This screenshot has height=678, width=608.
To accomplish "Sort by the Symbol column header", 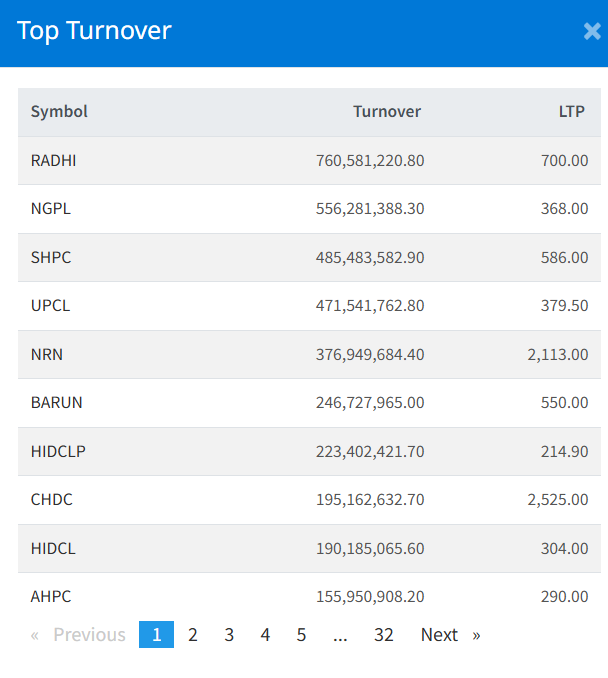I will (x=59, y=112).
